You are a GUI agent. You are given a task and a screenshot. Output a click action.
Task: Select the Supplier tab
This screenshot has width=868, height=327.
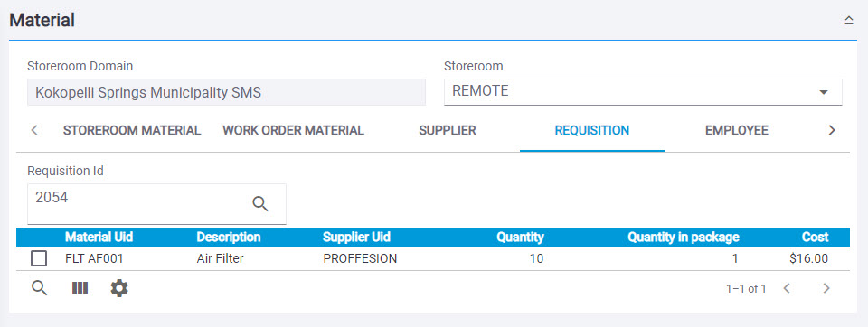(448, 131)
